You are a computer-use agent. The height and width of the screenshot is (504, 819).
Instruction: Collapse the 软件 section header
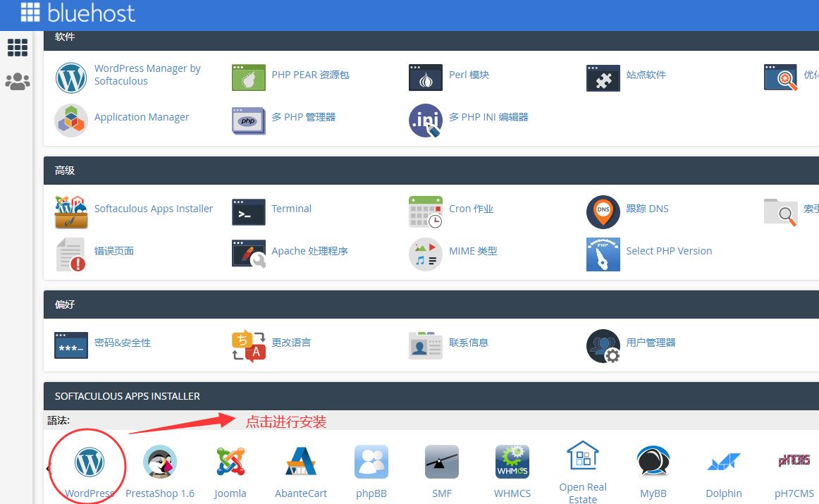431,40
